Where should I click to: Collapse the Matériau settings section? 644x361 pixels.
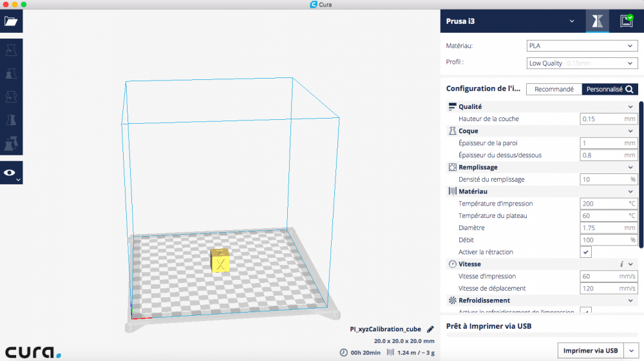coord(630,191)
